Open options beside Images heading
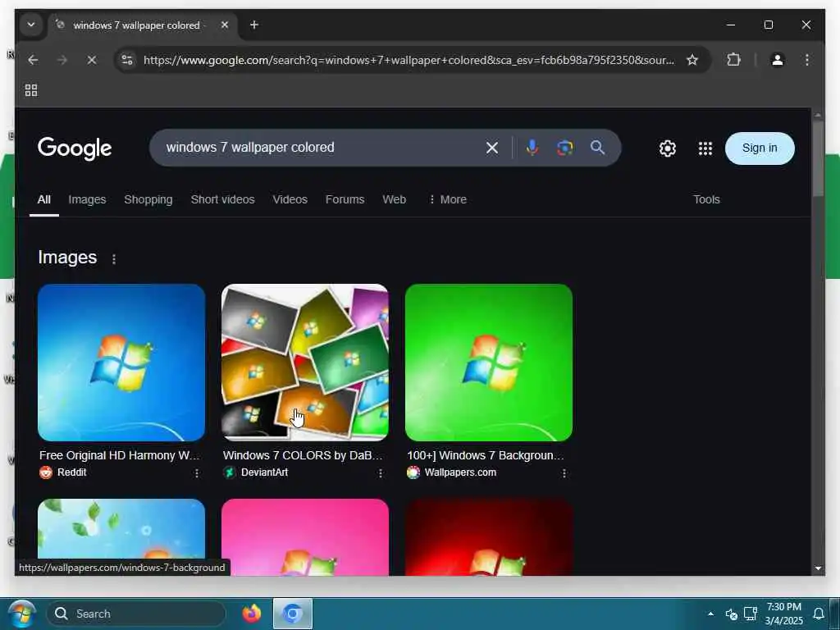 click(x=113, y=259)
